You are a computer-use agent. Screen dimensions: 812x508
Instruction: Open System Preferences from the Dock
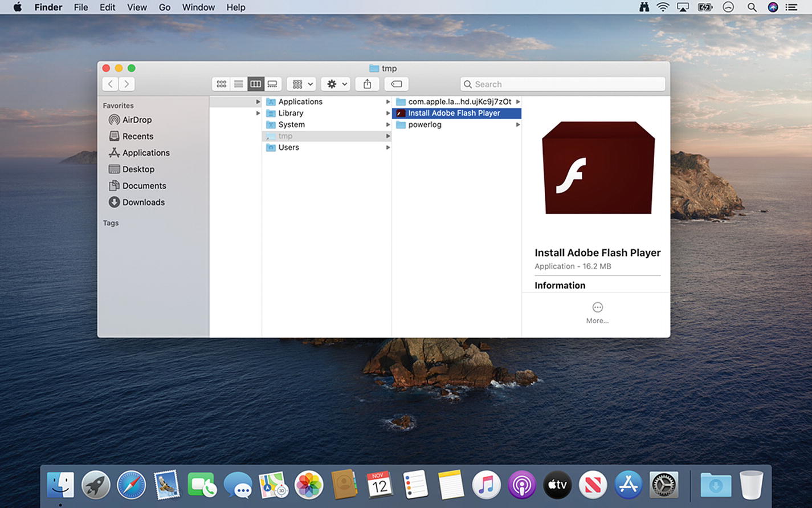pos(663,485)
